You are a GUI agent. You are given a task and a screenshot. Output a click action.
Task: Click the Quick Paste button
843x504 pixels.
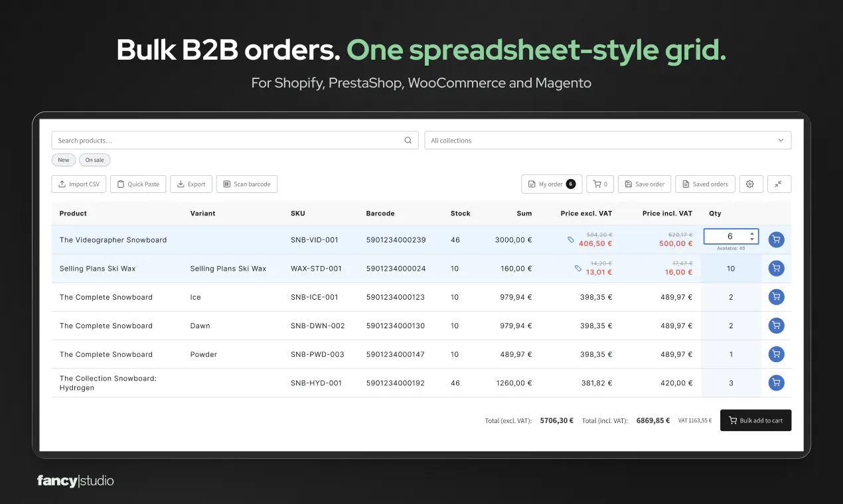pyautogui.click(x=138, y=184)
